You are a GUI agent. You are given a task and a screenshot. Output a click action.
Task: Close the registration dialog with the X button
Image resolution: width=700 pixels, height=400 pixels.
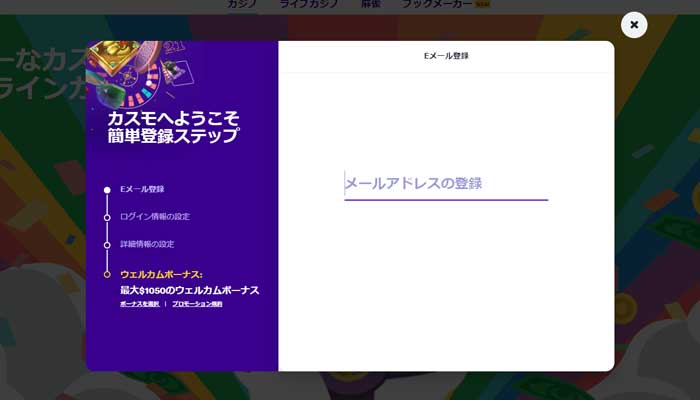[634, 25]
